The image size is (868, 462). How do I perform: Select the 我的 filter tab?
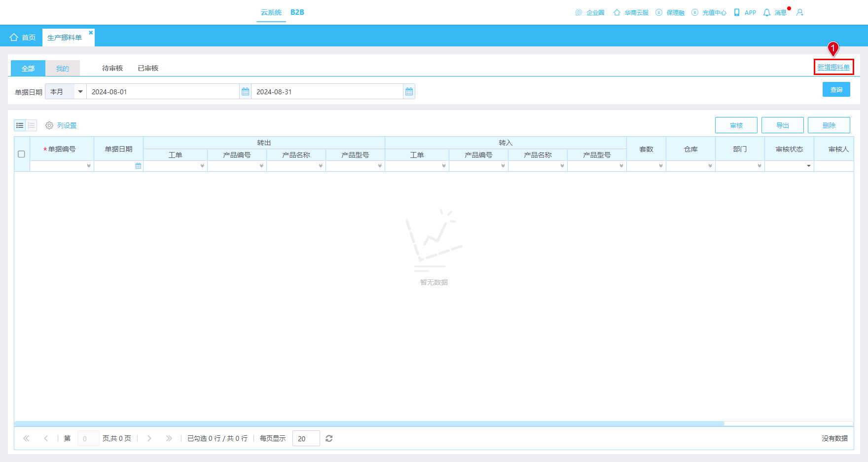(x=63, y=69)
